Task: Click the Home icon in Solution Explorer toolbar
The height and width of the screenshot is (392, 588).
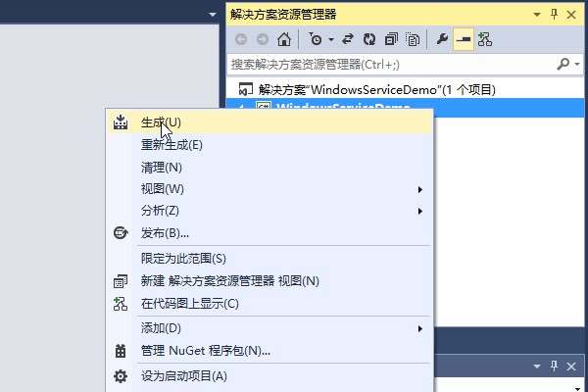Action: [284, 39]
